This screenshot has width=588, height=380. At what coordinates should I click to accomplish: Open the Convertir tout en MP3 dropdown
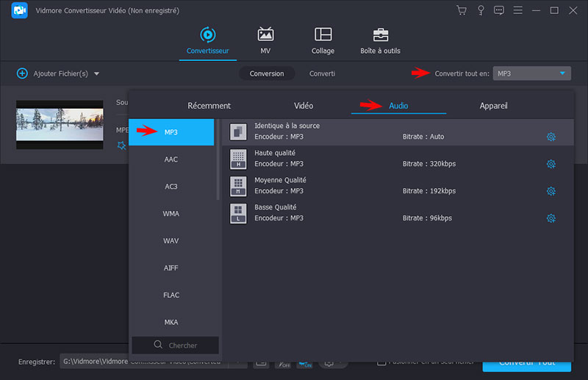pyautogui.click(x=531, y=74)
